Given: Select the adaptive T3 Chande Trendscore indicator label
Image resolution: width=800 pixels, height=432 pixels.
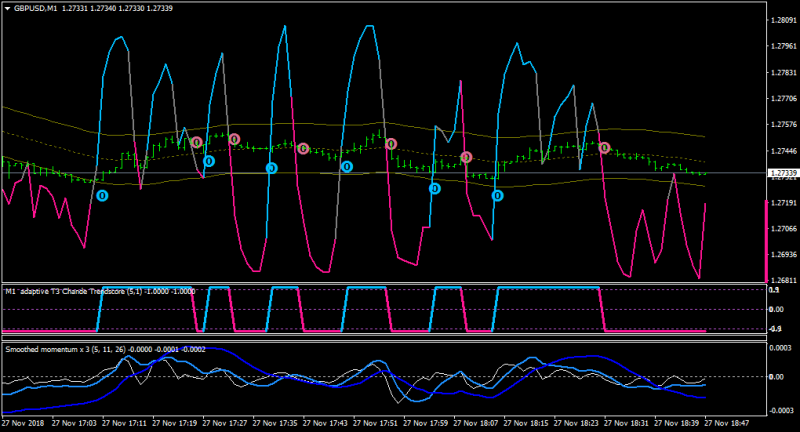Looking at the screenshot, I should coord(100,291).
